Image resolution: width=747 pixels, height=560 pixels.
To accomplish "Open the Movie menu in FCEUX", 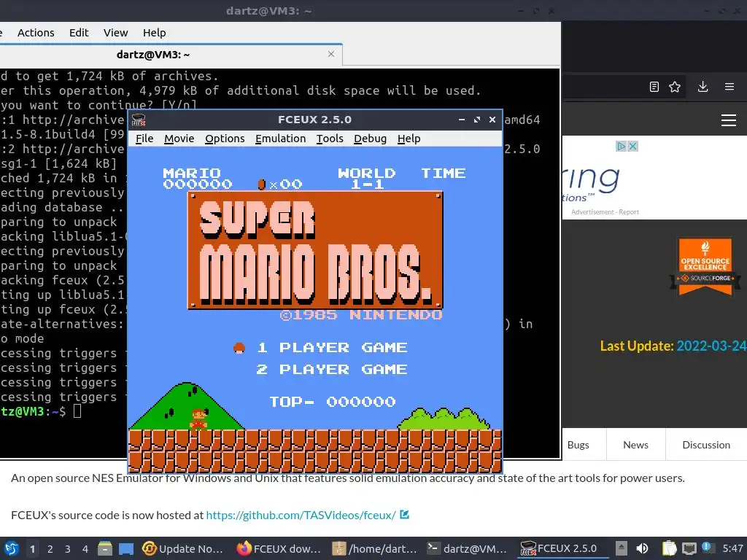I will (x=179, y=139).
